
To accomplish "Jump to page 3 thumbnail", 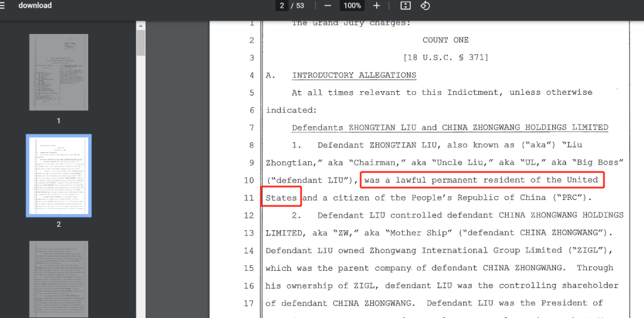I will (x=58, y=279).
